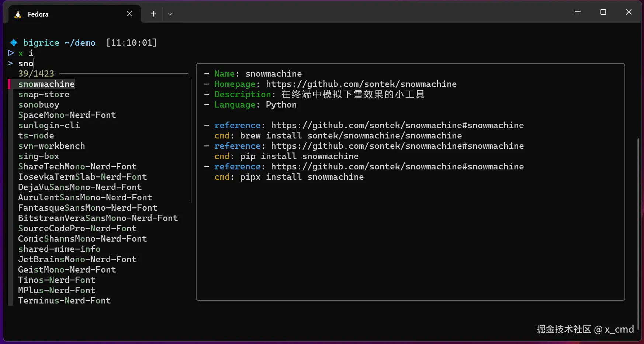The height and width of the screenshot is (344, 644).
Task: Close the Fedora terminal tab
Action: [129, 14]
